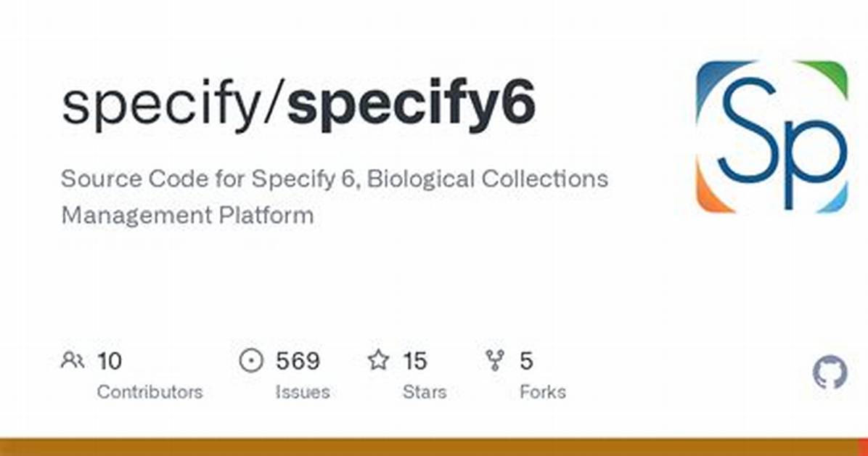Click the red segment of the language bar
Screen dimensions: 868x456
[863, 447]
